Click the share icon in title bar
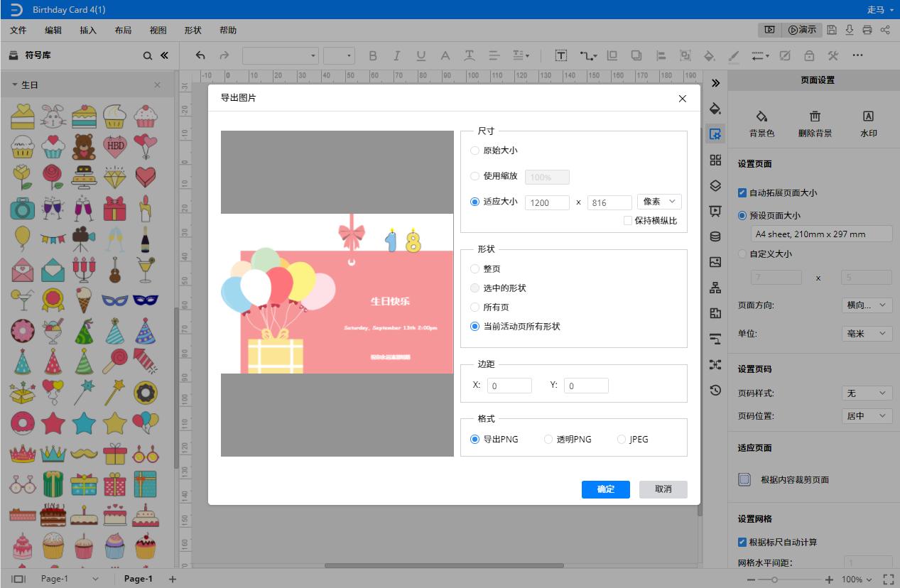Image resolution: width=900 pixels, height=588 pixels. pos(885,29)
